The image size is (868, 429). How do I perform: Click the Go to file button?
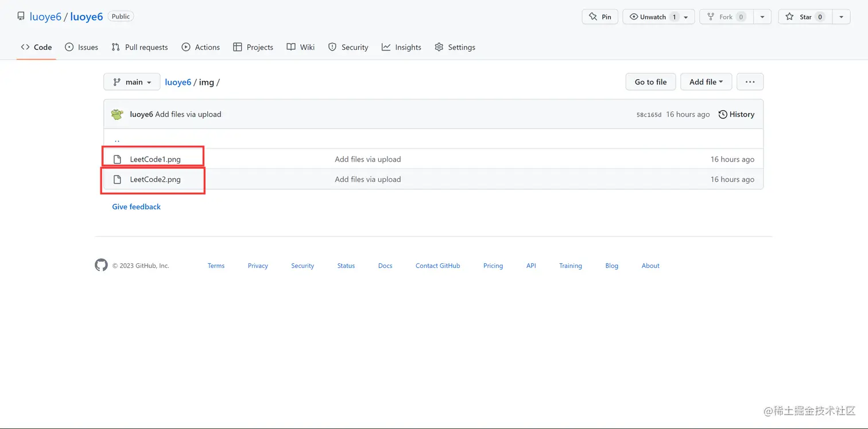[x=650, y=82]
